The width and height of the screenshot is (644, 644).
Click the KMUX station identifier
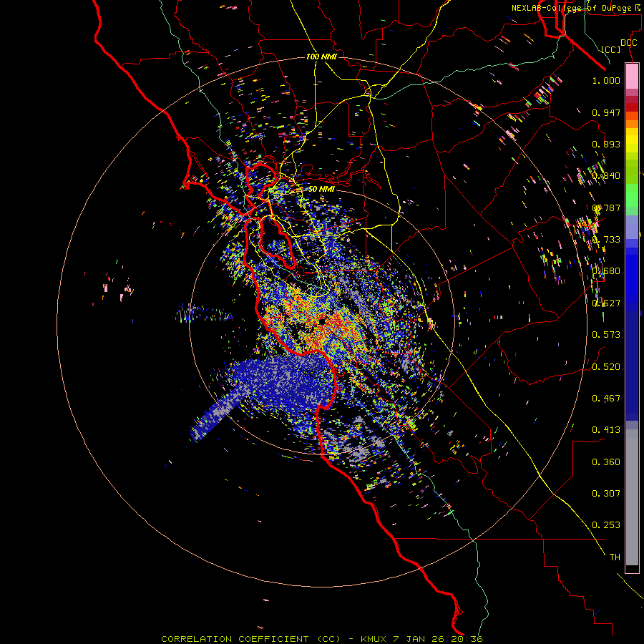374,639
